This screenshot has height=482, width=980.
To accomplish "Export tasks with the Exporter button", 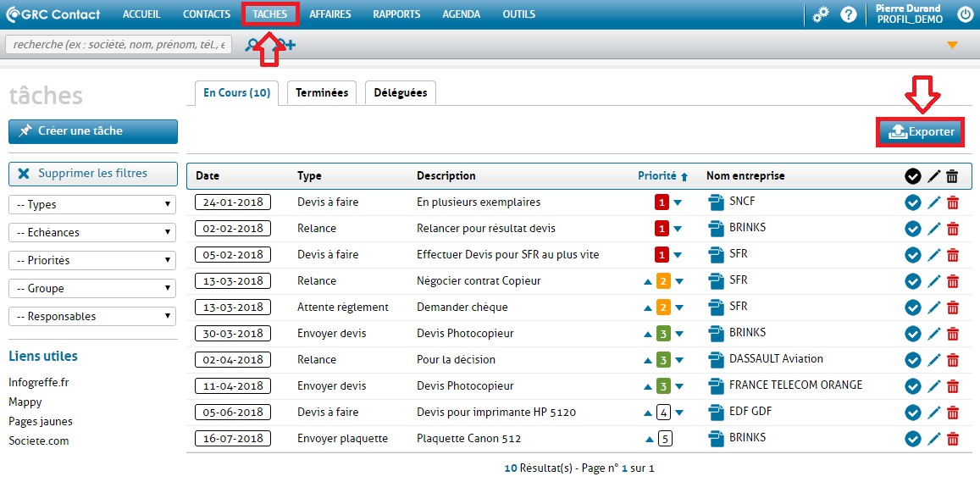I will click(x=921, y=132).
